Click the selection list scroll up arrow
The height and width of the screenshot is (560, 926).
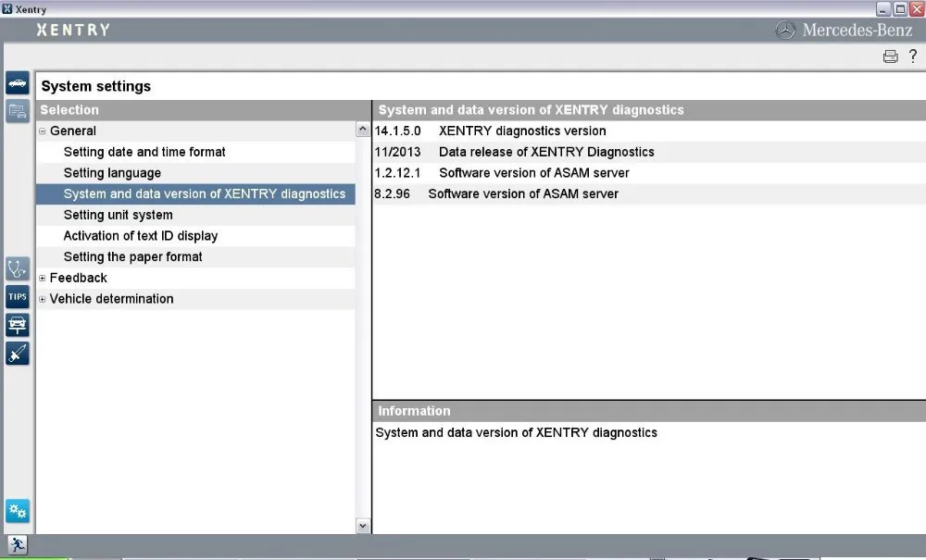coord(363,130)
